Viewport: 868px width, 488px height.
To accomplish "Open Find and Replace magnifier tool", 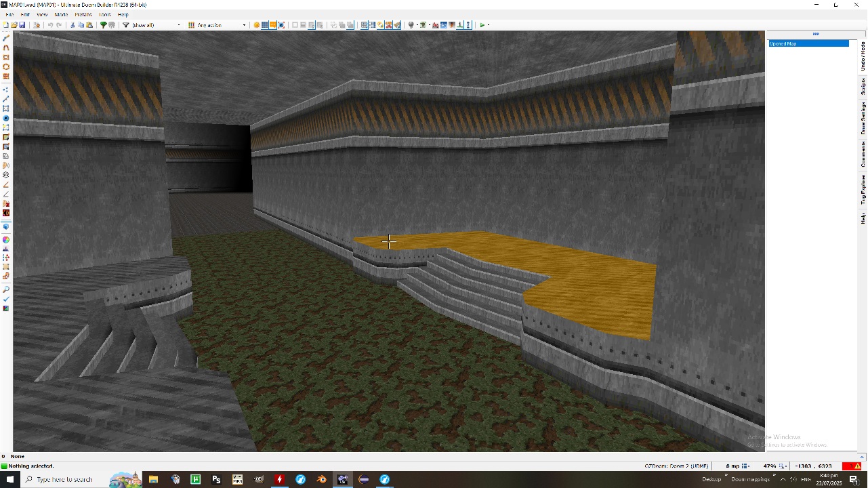I will tap(6, 289).
